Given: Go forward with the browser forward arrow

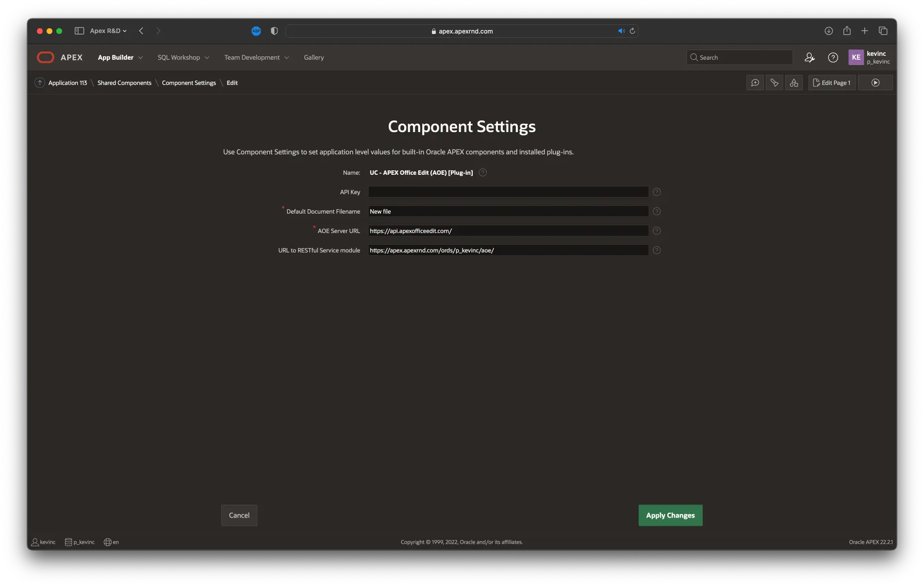Looking at the screenshot, I should pos(158,31).
